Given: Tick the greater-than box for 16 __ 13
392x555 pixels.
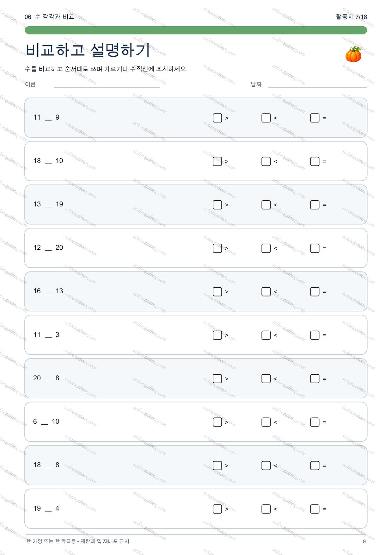Looking at the screenshot, I should (217, 292).
